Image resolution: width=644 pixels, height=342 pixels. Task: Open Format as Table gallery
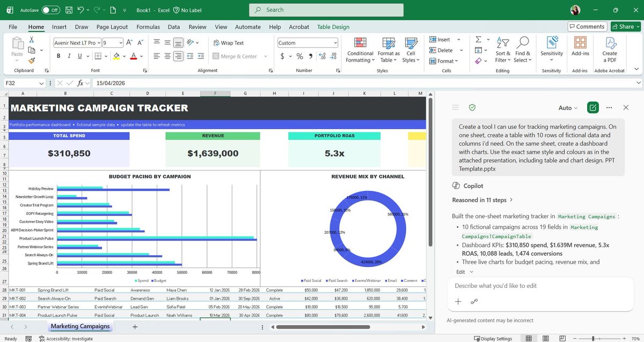pos(389,50)
